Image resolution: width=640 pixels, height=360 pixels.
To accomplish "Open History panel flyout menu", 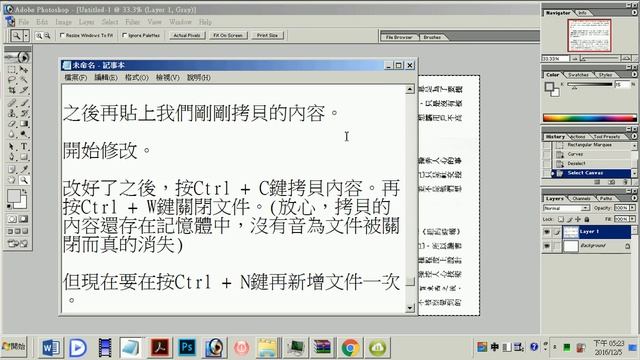I will point(634,136).
